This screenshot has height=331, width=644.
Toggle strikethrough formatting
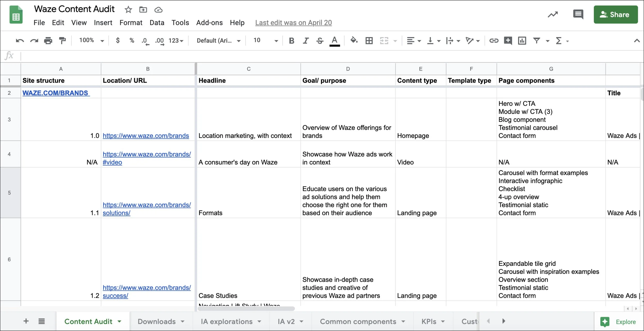tap(320, 41)
